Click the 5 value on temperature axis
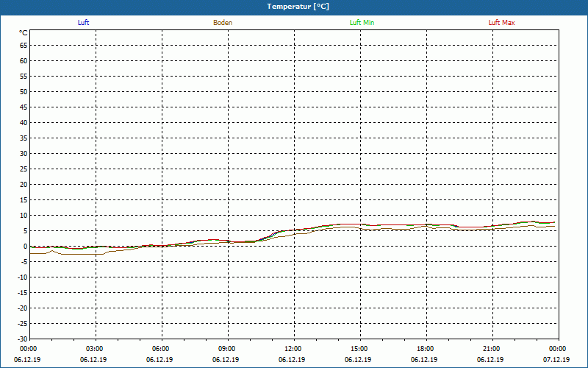This screenshot has height=368, width=588. click(x=26, y=231)
